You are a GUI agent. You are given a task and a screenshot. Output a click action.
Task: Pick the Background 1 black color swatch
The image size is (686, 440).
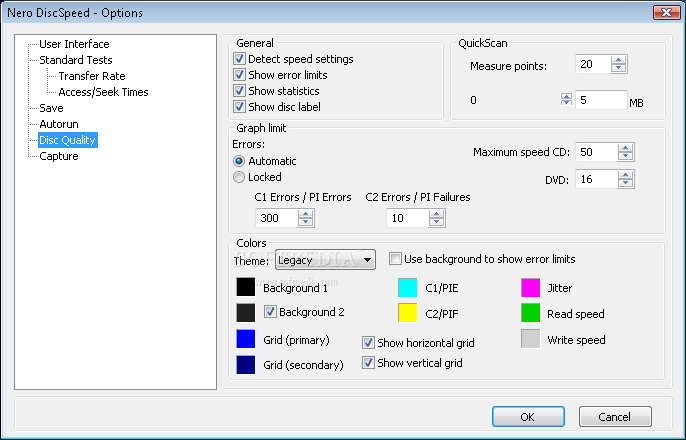click(x=245, y=287)
